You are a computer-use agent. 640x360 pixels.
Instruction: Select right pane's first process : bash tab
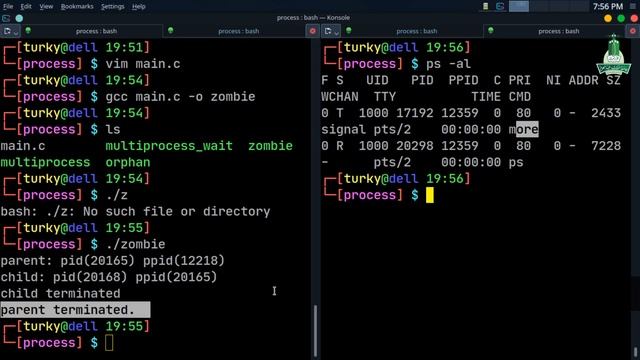pyautogui.click(x=413, y=31)
